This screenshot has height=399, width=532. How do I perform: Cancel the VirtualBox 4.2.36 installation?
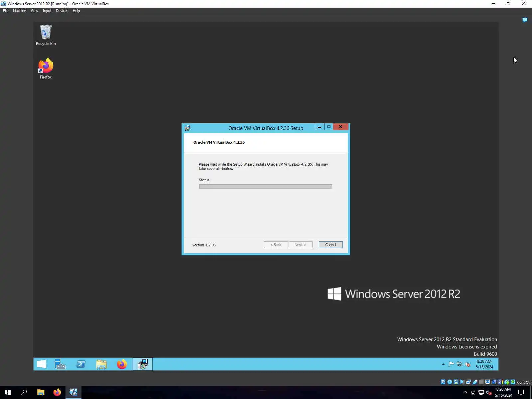[x=331, y=245]
